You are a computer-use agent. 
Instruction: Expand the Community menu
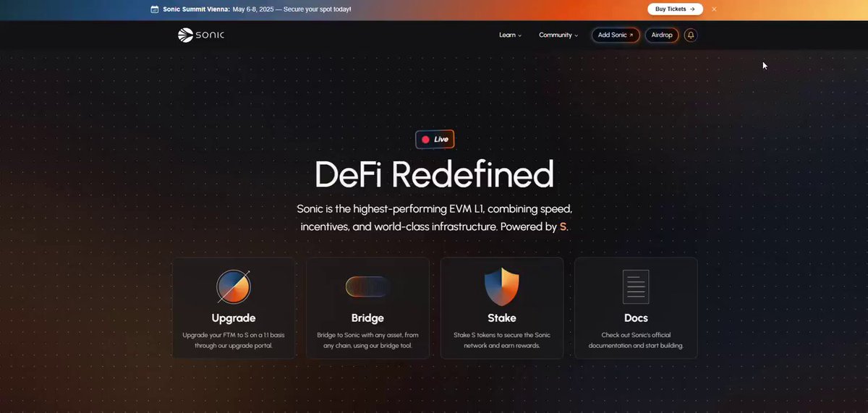pyautogui.click(x=558, y=35)
